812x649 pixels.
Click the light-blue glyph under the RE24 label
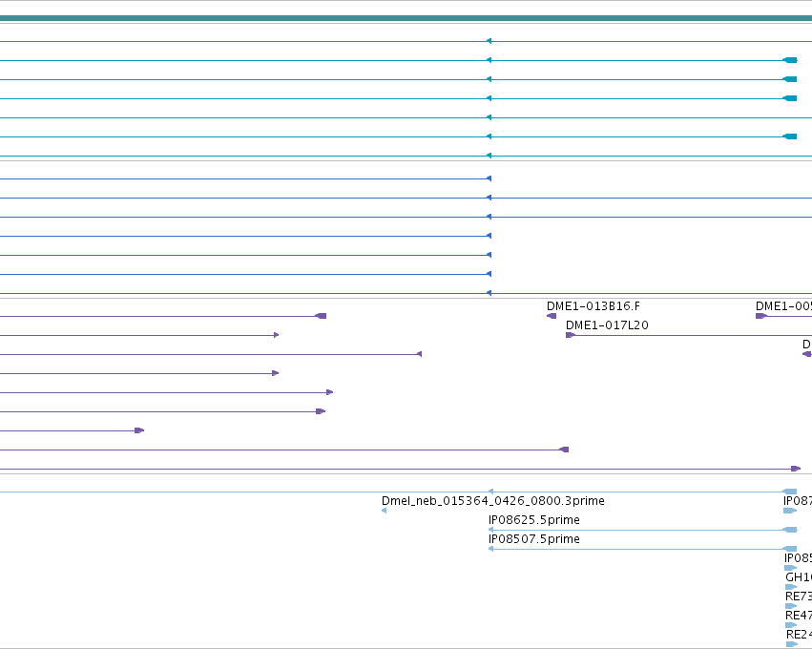792,644
